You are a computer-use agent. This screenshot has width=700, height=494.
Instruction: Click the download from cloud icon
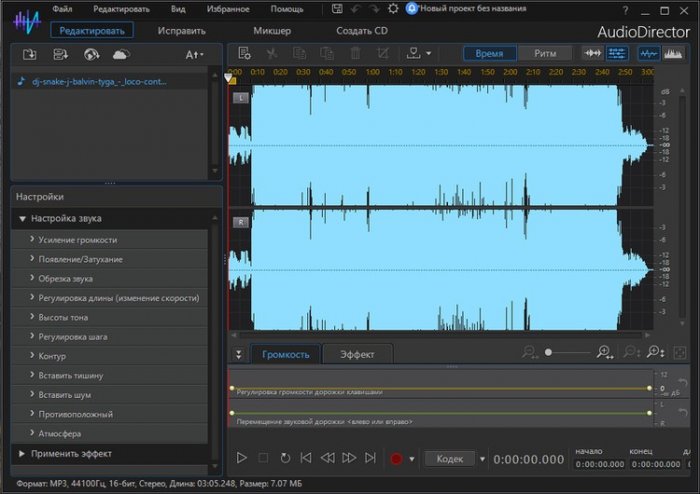click(120, 53)
